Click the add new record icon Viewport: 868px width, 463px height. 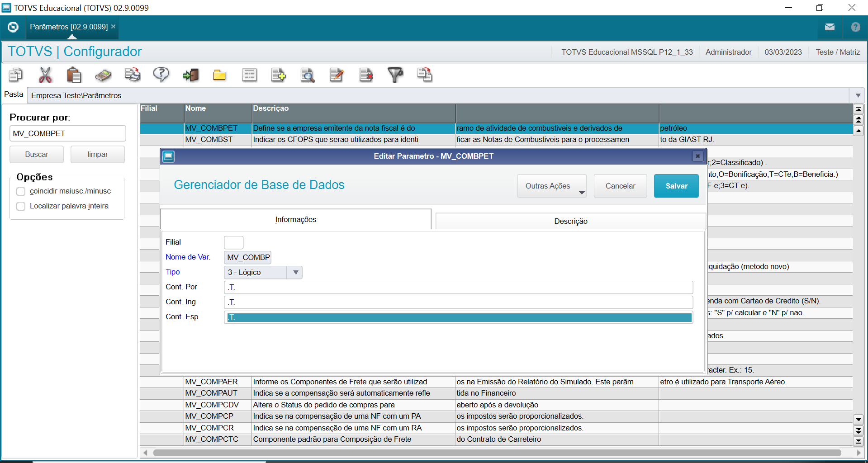(x=278, y=75)
